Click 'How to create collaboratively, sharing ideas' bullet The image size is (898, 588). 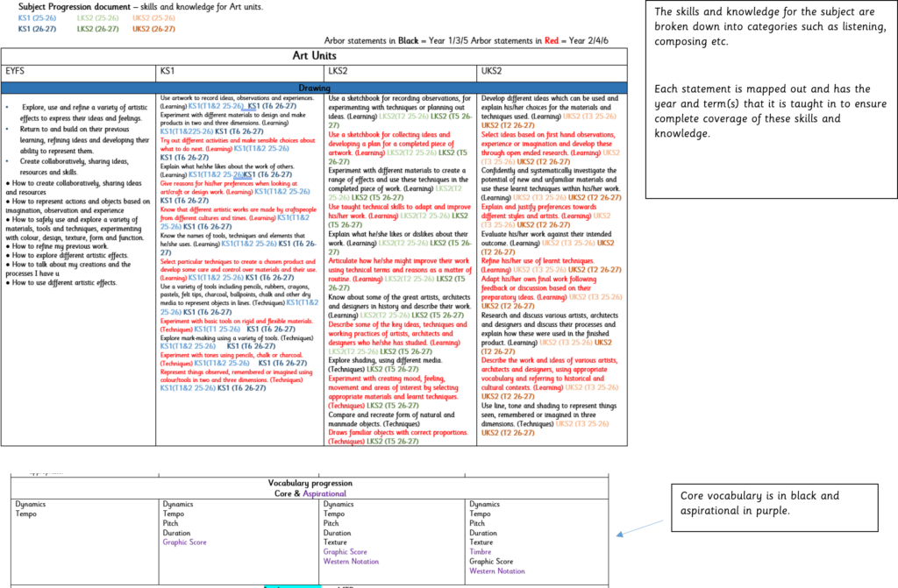tap(74, 188)
